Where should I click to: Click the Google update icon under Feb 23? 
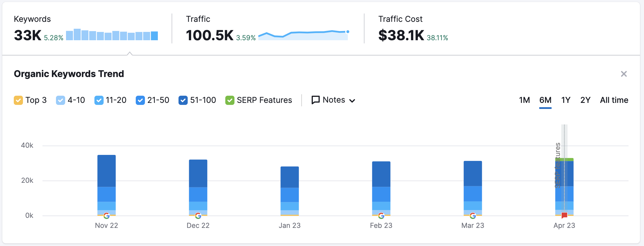(381, 216)
